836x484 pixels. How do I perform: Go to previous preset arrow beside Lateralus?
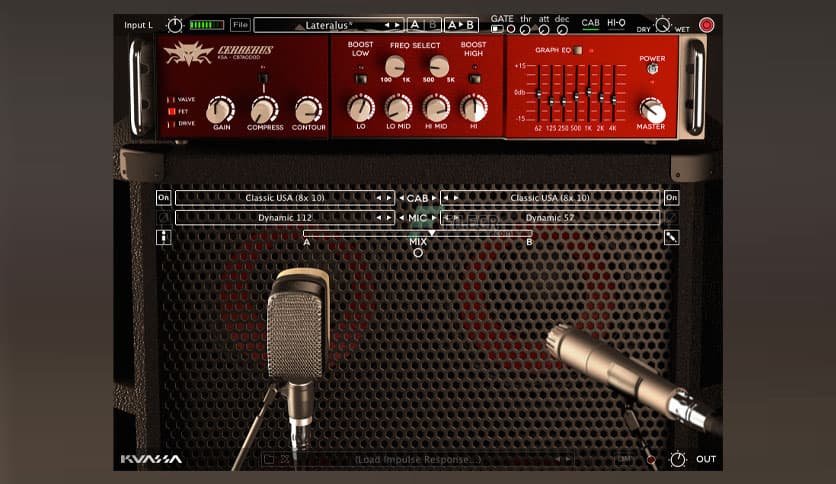tap(387, 25)
